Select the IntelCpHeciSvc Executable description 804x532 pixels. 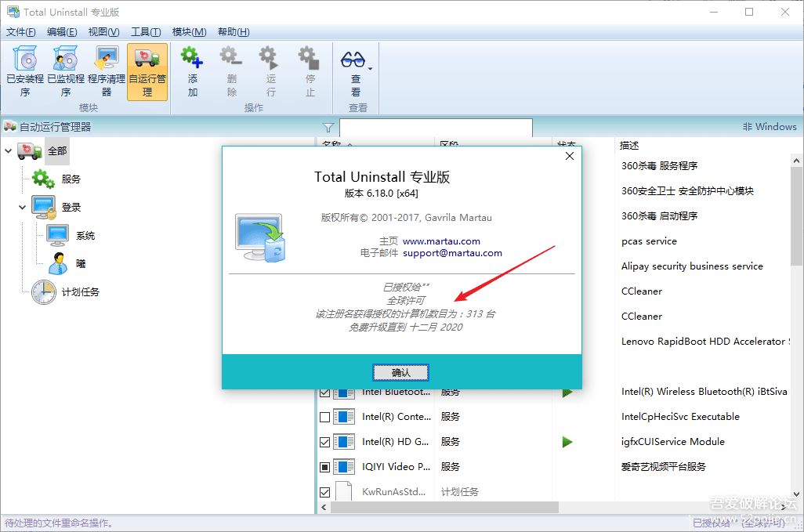[x=680, y=417]
